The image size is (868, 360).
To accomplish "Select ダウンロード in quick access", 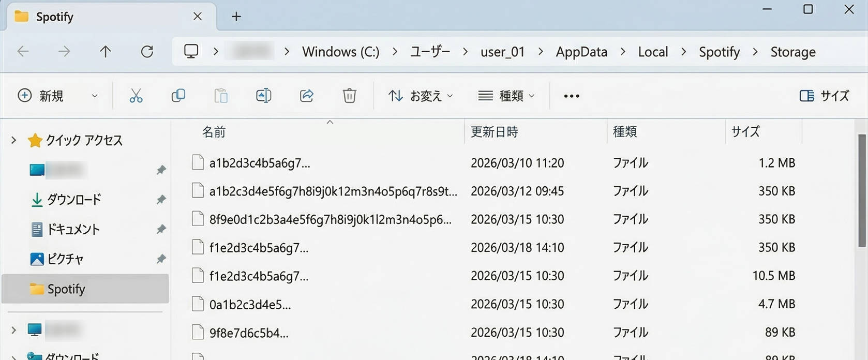I will (x=74, y=200).
